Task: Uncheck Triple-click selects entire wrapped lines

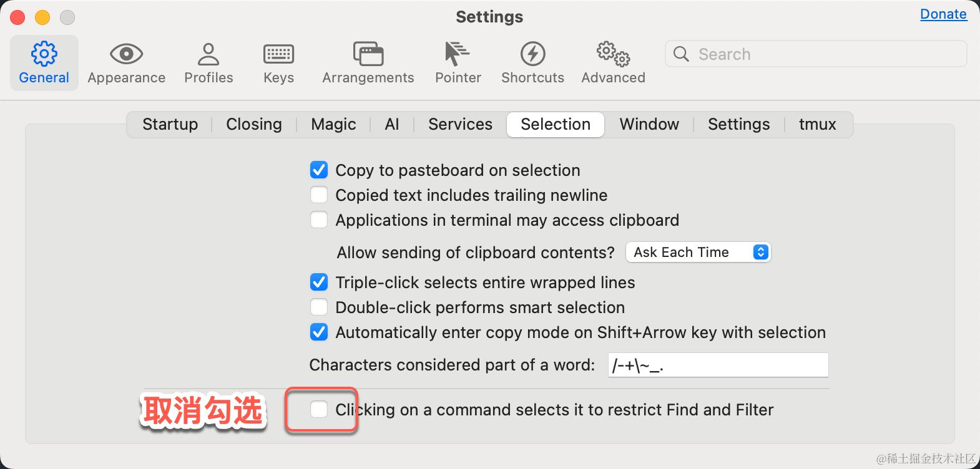Action: point(319,283)
